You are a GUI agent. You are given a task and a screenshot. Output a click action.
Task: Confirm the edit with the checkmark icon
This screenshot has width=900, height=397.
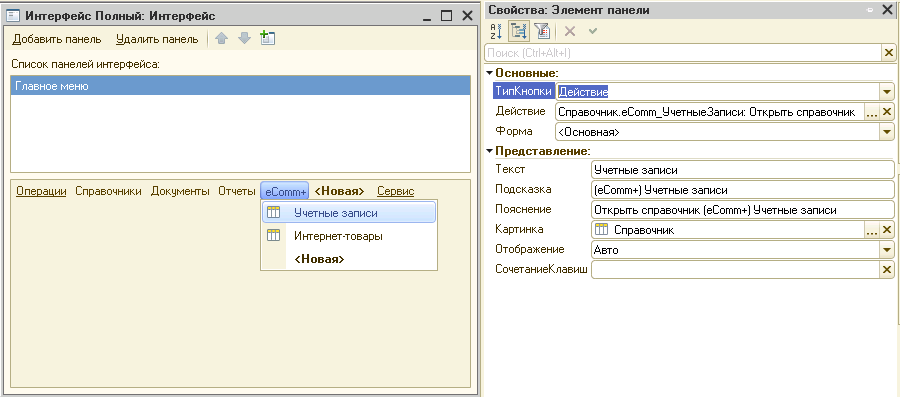pos(593,31)
